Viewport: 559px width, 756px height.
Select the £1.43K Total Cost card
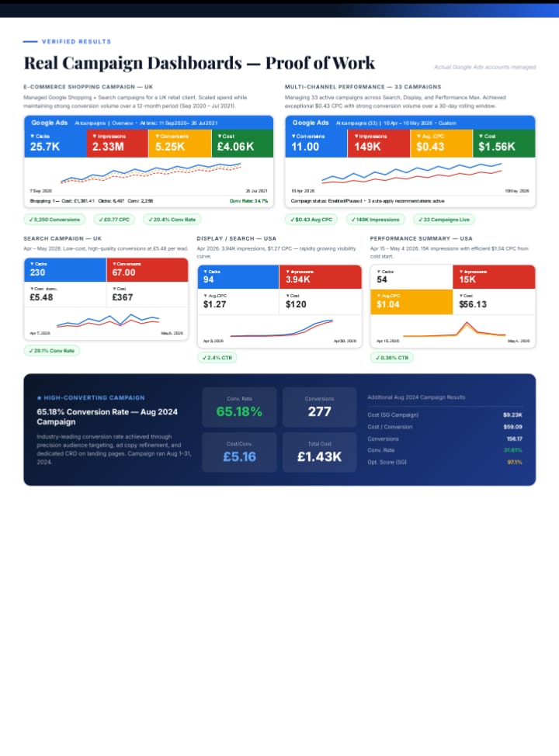coord(319,453)
